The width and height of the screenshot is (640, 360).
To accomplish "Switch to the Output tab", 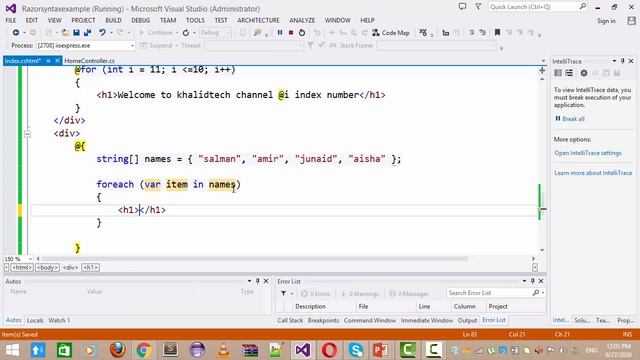I will (x=467, y=320).
